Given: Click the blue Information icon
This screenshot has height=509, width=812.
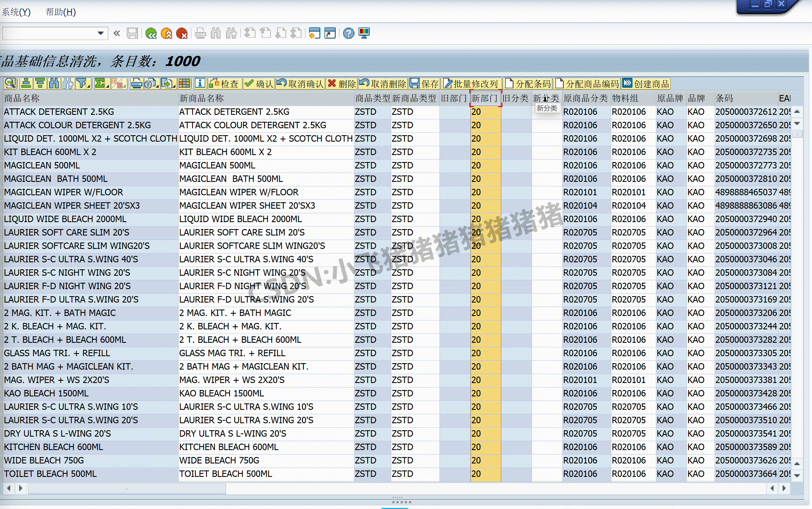Looking at the screenshot, I should tap(200, 83).
